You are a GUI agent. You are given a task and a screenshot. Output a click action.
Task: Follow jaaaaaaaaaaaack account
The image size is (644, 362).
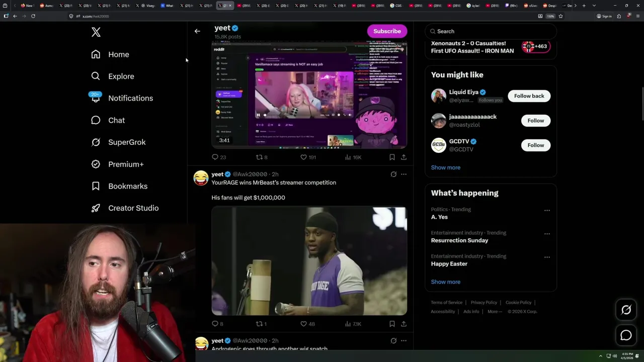(536, 121)
